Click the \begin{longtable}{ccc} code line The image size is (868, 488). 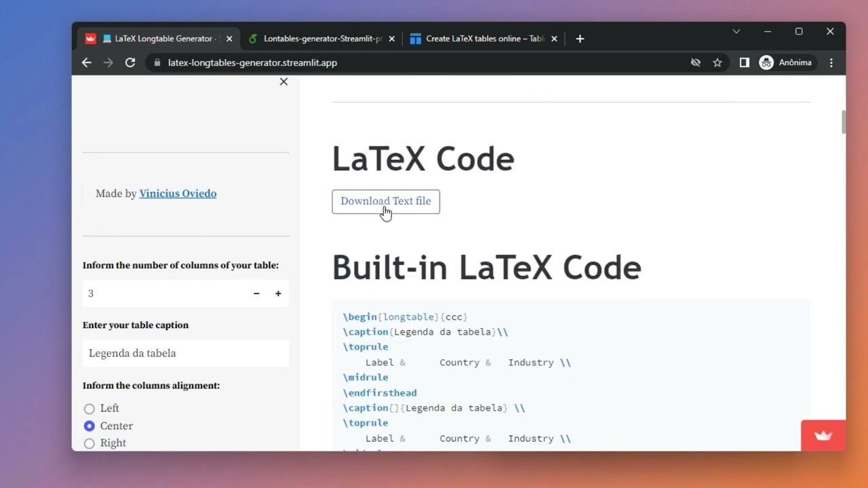pos(406,317)
